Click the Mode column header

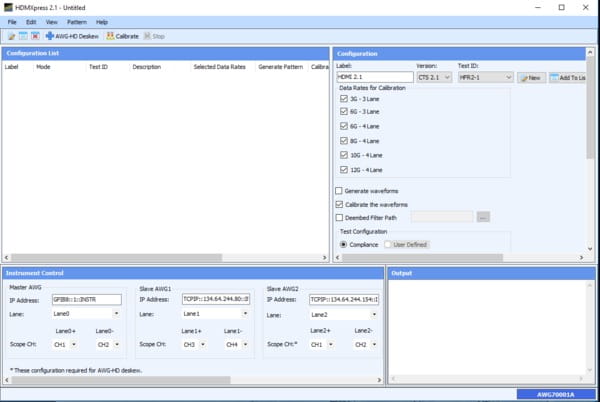(43, 67)
